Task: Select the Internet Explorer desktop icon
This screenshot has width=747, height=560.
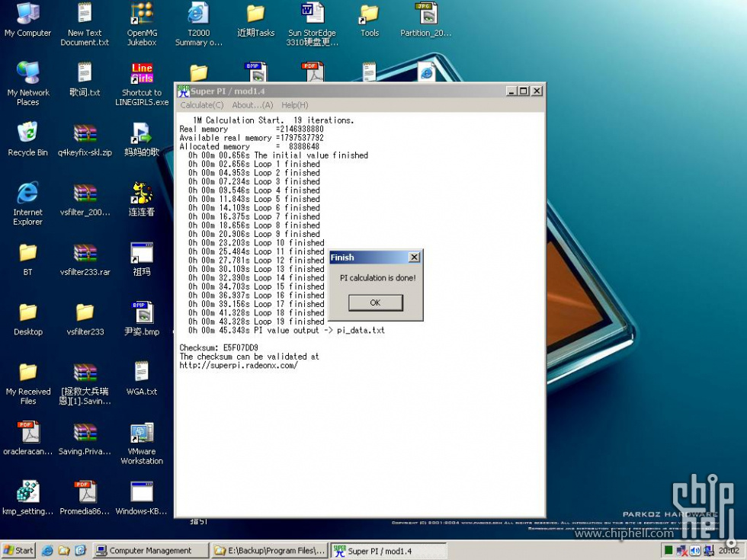Action: coord(27,204)
